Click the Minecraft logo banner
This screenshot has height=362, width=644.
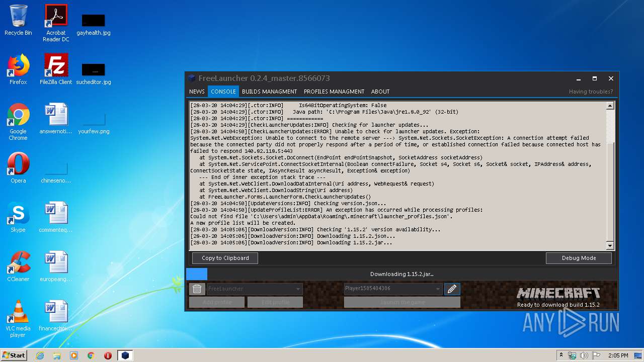[x=558, y=293]
